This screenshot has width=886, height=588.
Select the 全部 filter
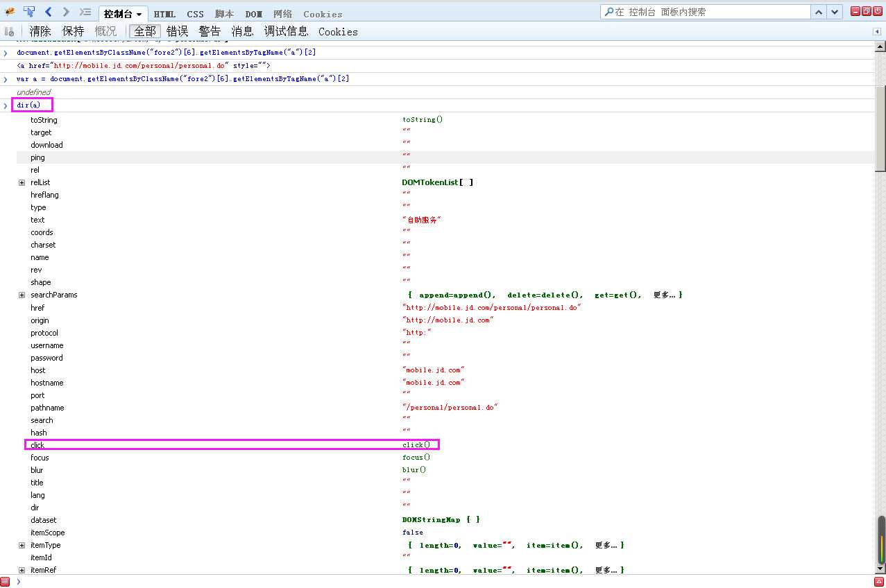pyautogui.click(x=145, y=31)
